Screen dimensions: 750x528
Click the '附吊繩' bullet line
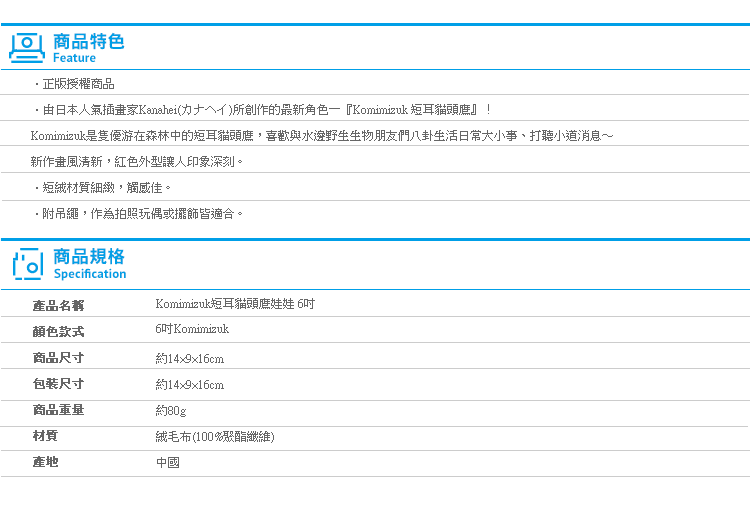click(x=138, y=213)
